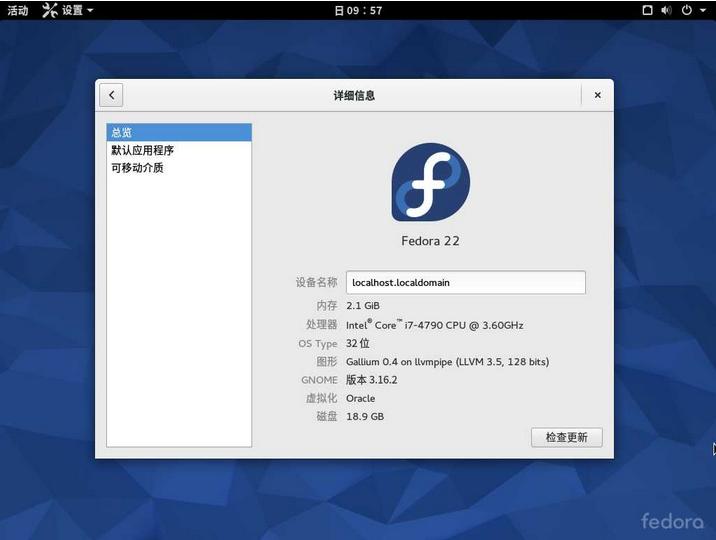Viewport: 716px width, 540px height.
Task: Select 可移动介质 in the sidebar
Action: (x=179, y=168)
